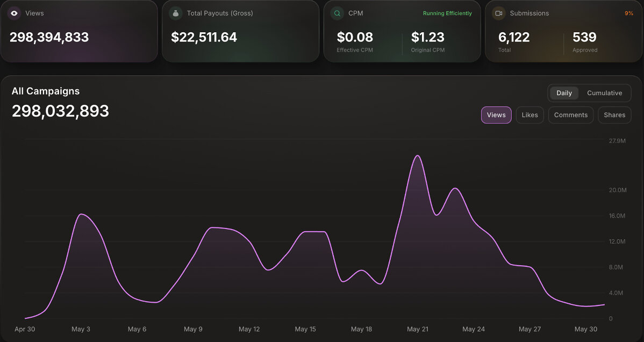Click the eye icon on Views card
This screenshot has height=342, width=644.
click(14, 13)
